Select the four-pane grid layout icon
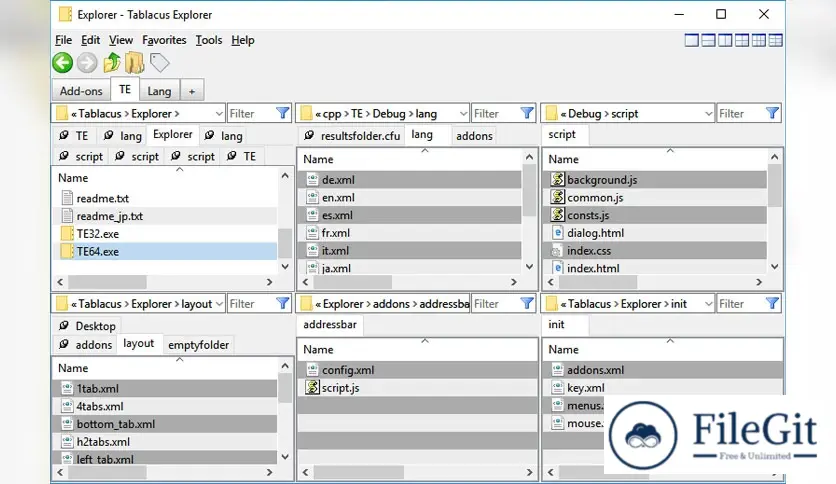Viewport: 836px width, 484px height. (x=742, y=40)
